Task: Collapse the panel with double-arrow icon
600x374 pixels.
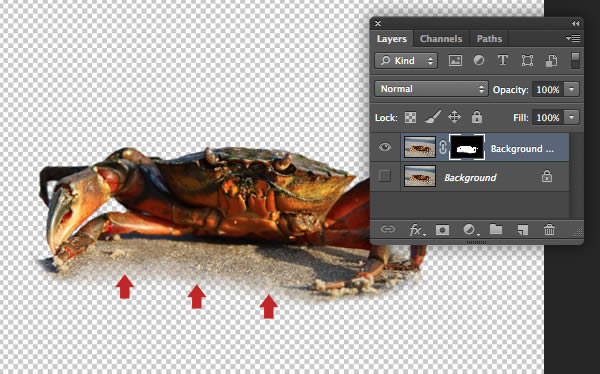Action: (575, 24)
